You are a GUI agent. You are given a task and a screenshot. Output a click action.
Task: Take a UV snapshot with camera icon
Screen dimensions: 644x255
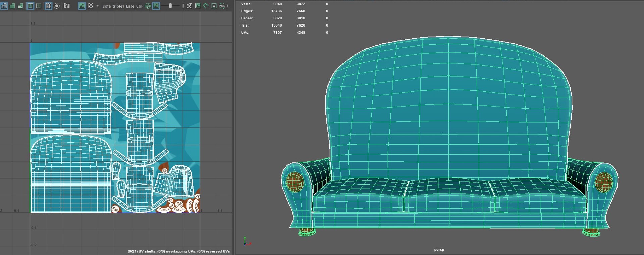click(67, 6)
